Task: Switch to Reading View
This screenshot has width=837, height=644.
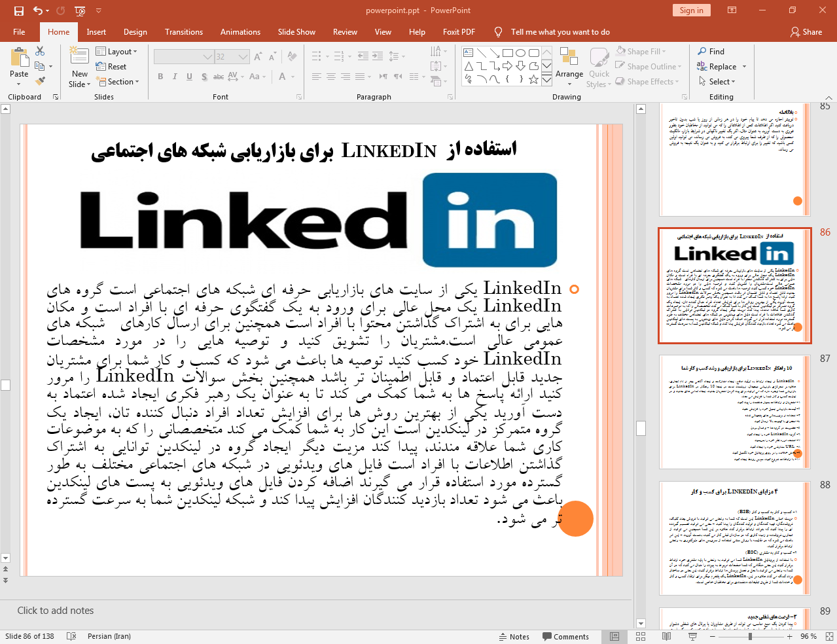Action: click(666, 636)
